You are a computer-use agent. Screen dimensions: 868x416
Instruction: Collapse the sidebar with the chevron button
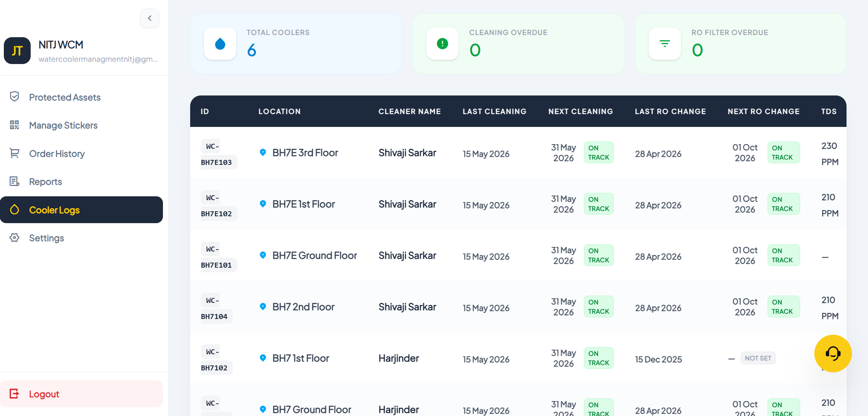click(x=150, y=18)
